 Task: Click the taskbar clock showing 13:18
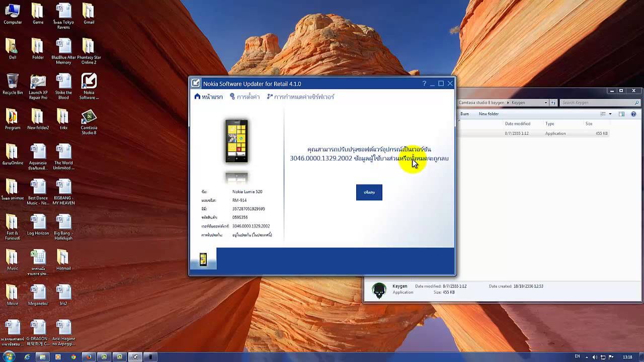(627, 357)
